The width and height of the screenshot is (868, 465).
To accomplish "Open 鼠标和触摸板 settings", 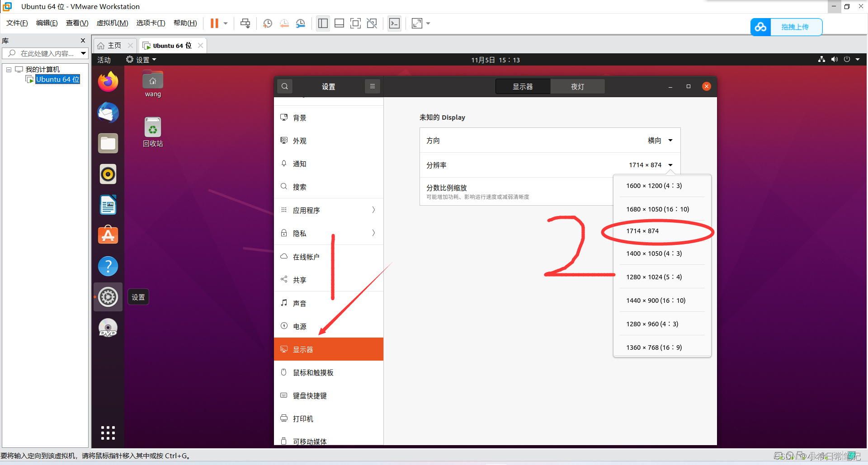I will [x=312, y=372].
